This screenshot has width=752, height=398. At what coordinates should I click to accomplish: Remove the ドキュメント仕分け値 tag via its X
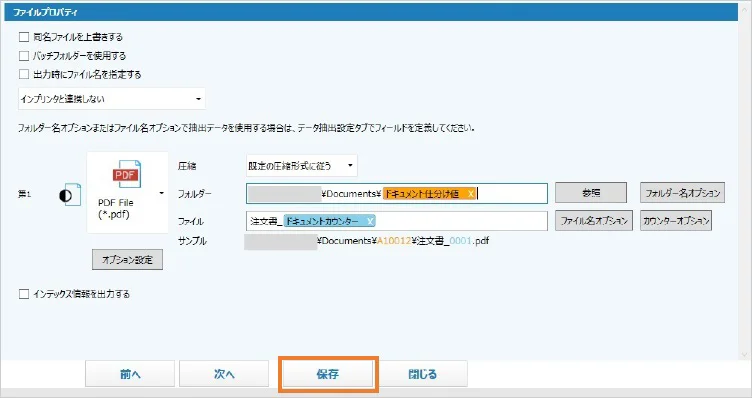click(470, 194)
